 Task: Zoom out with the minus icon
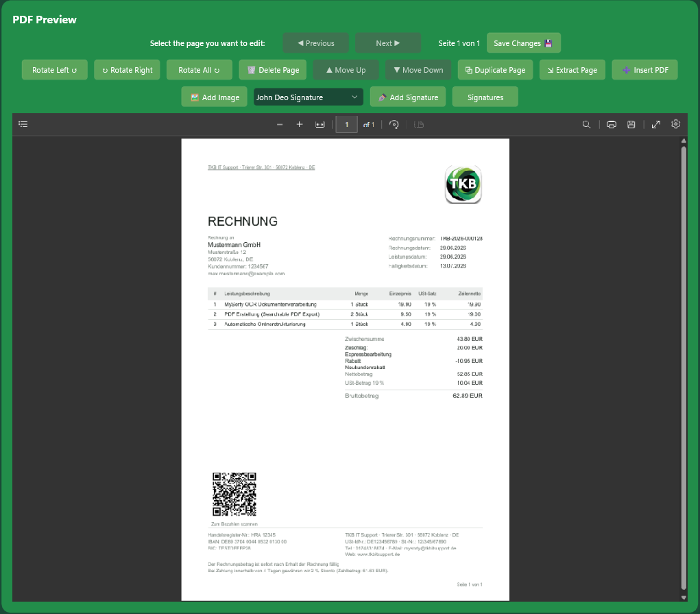coord(280,125)
